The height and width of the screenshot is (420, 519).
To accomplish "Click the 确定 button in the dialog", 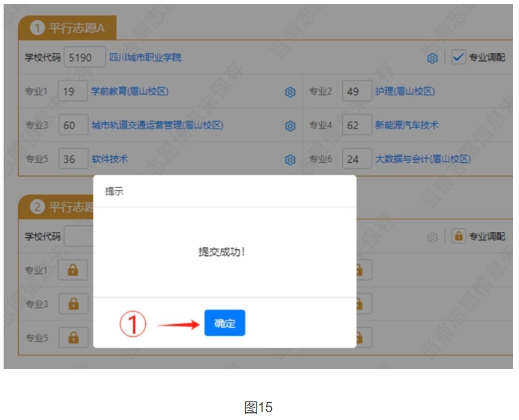I will coord(225,324).
